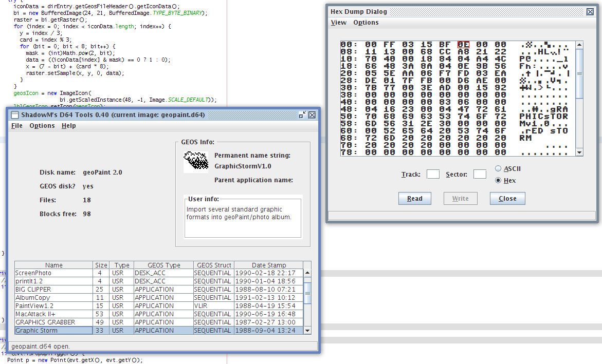Click the file table scroll-up arrow

[307, 274]
